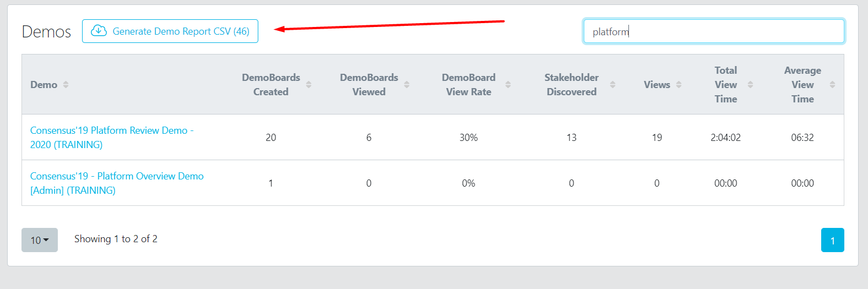The width and height of the screenshot is (868, 289).
Task: Sort by DemoBoards Viewed arrows
Action: click(406, 84)
